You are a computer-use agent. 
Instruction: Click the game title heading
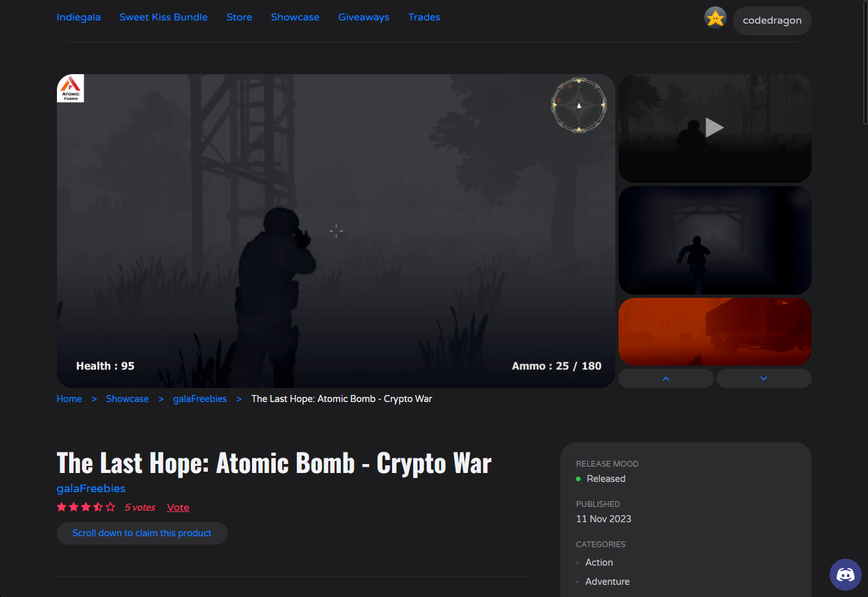(274, 463)
